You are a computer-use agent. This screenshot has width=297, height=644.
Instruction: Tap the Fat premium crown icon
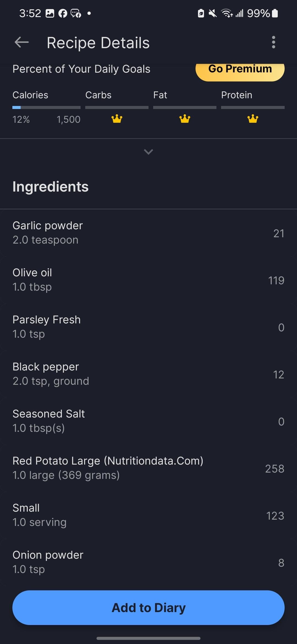click(185, 119)
